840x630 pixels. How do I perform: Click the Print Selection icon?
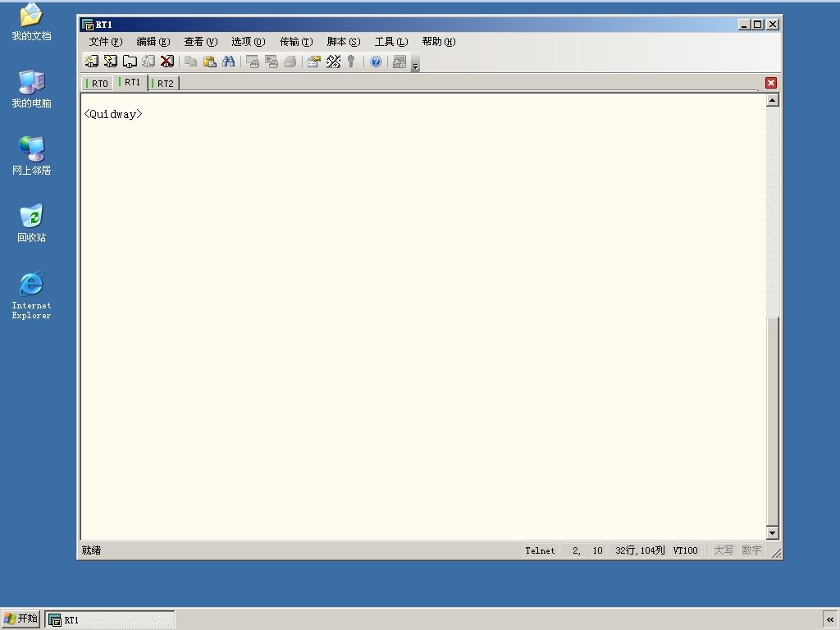pos(271,62)
